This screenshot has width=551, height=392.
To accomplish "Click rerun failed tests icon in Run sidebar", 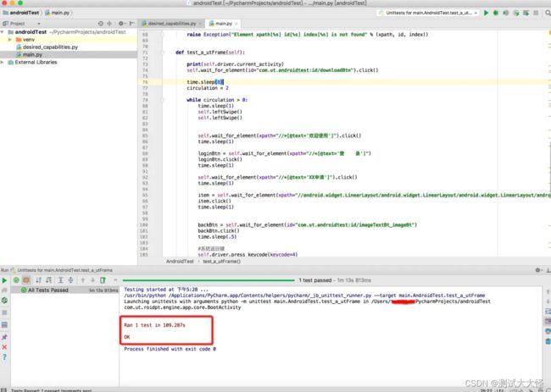I will pos(4,290).
